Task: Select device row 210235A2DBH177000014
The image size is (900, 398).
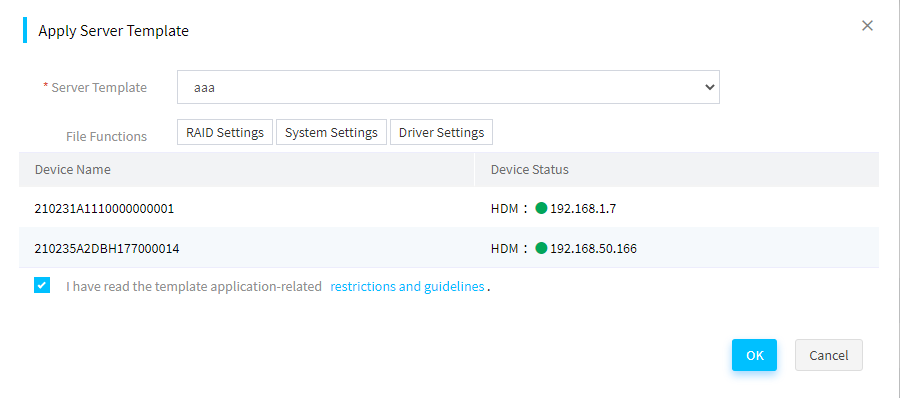Action: (449, 248)
